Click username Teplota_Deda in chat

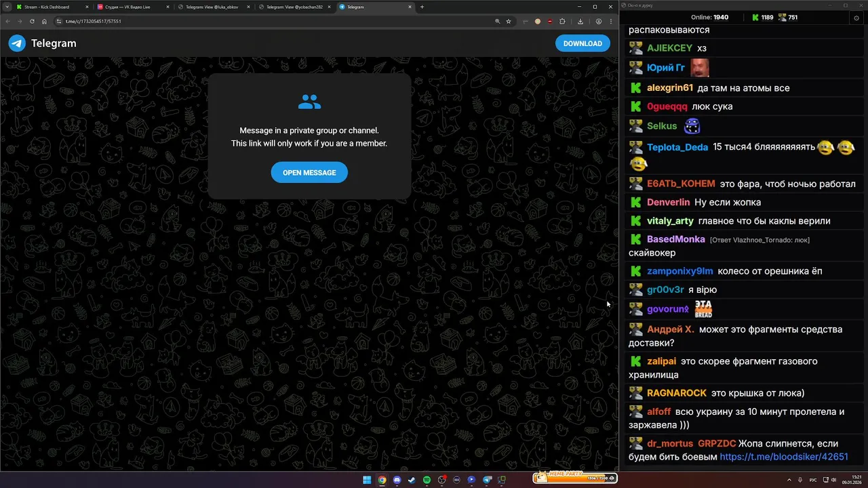point(677,147)
